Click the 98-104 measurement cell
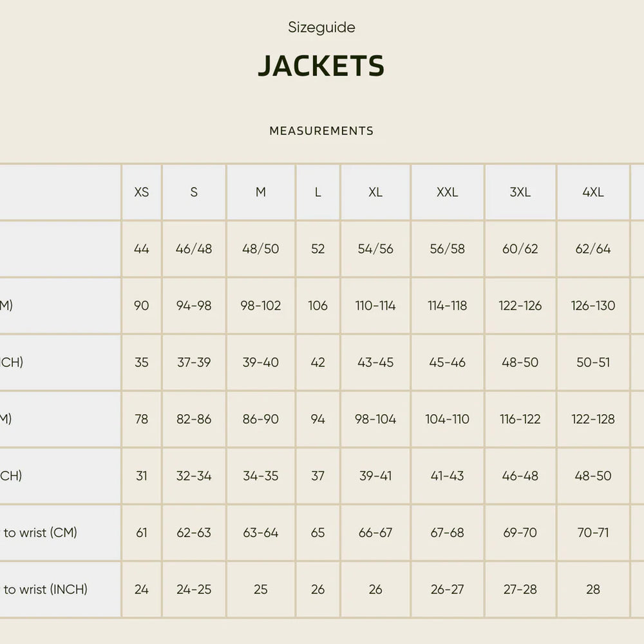This screenshot has height=644, width=644. click(375, 419)
